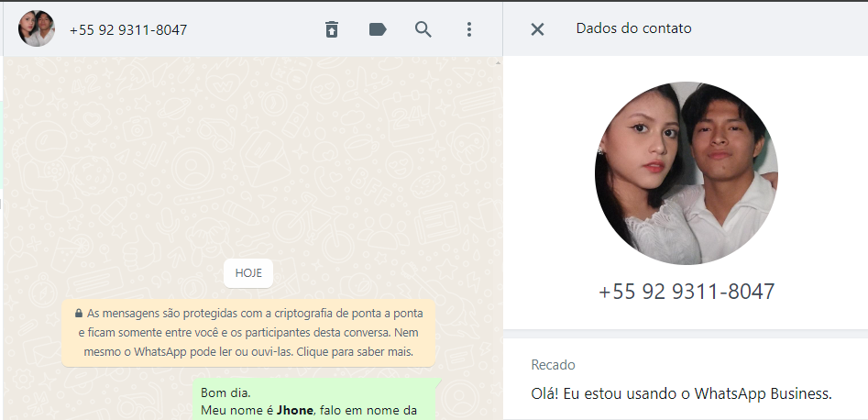Viewport: 868px width, 420px height.
Task: Click the lock icon in encryption notice
Action: pos(79,314)
